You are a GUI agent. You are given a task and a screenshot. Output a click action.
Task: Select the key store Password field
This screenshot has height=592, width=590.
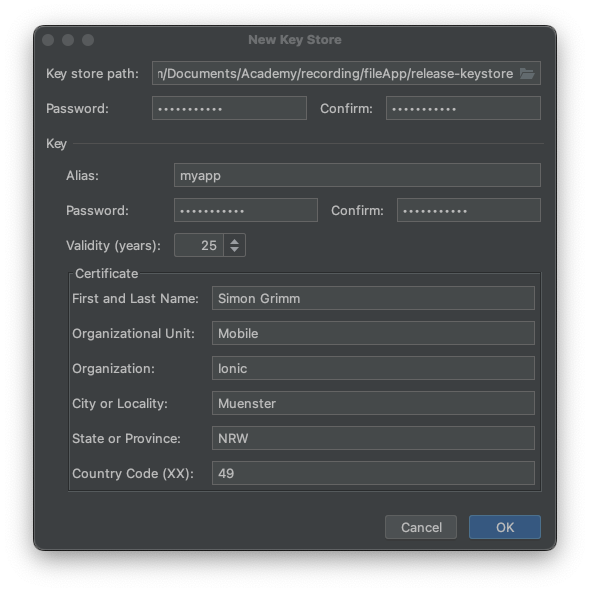(229, 108)
